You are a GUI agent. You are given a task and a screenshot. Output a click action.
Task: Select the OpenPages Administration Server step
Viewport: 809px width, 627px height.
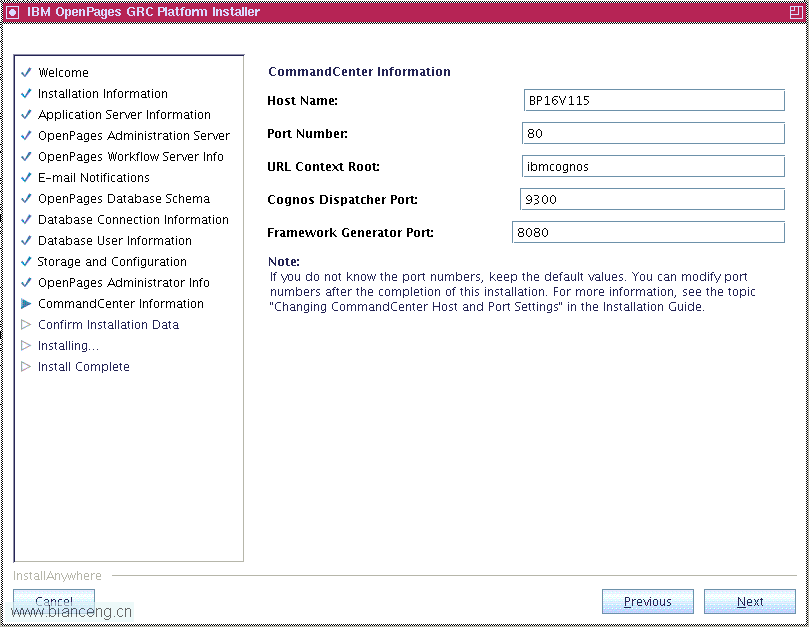(x=134, y=136)
